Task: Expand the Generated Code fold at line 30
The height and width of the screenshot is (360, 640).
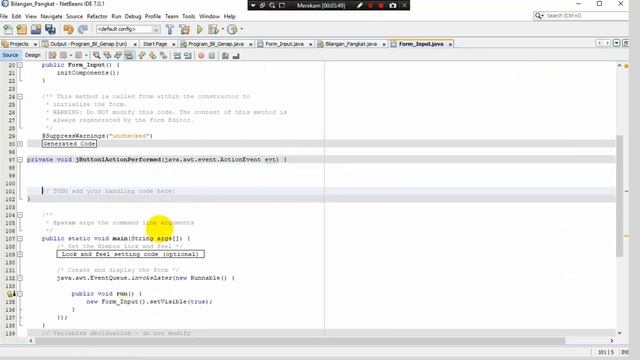Action: (20, 144)
